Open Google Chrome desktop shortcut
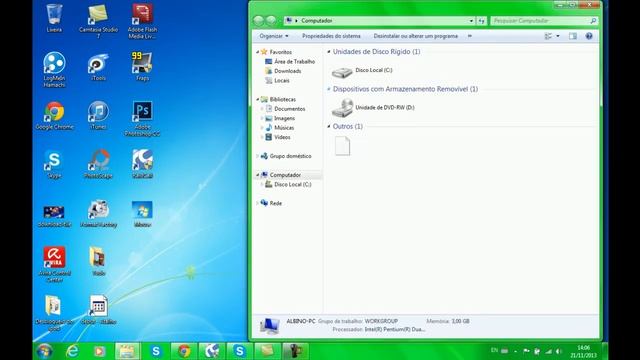The image size is (640, 360). [x=54, y=116]
